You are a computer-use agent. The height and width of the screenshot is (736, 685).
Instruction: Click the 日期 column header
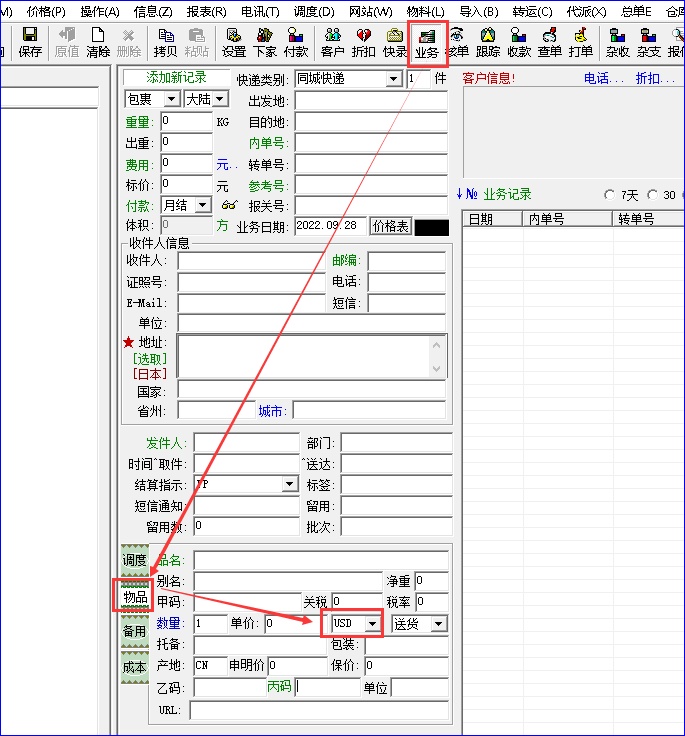point(493,219)
